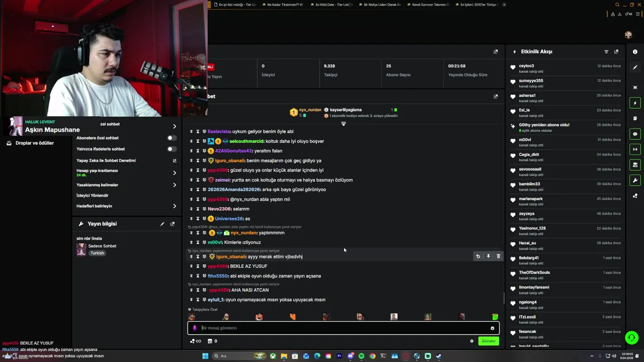
Task: Click username kayseriliyaglama in top gifters
Action: click(x=346, y=110)
